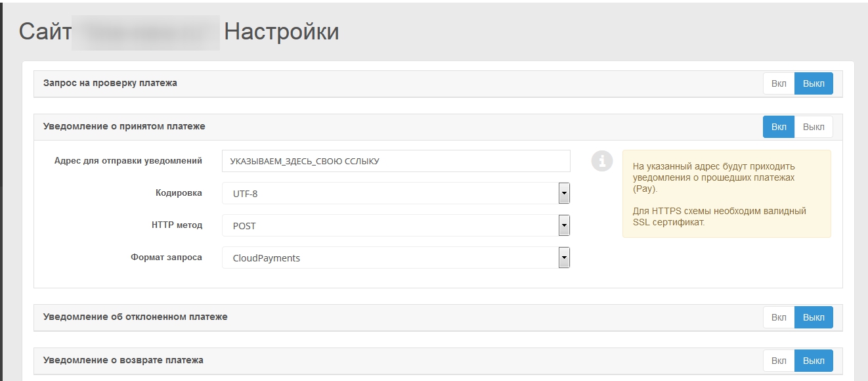Click the Уведомление о возврате платежа header
Viewport: 868px width, 381px height.
[x=123, y=360]
